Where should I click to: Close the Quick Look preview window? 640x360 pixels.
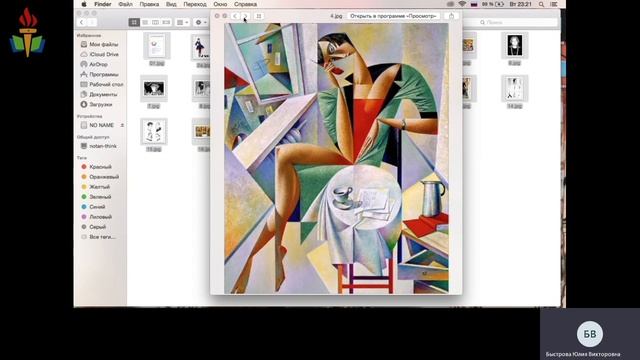(x=217, y=16)
